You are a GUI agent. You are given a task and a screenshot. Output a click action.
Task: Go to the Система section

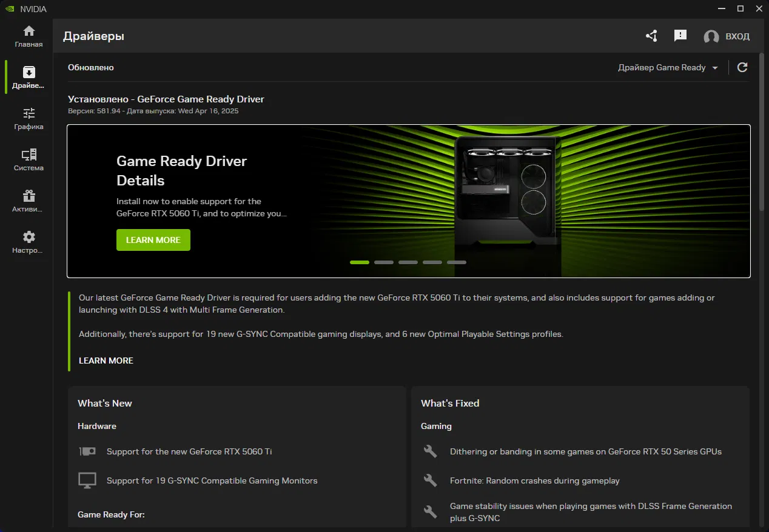coord(29,160)
